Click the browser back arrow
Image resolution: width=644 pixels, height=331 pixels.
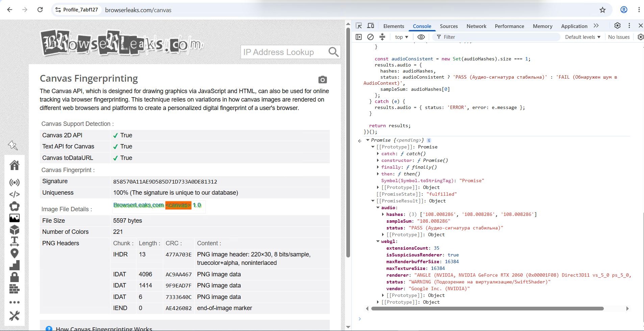point(10,10)
